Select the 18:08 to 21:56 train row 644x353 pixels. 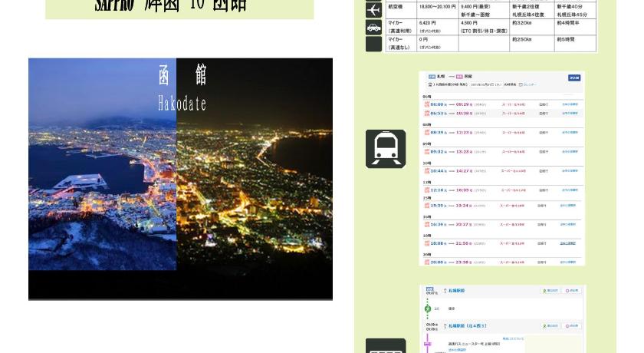coord(503,243)
